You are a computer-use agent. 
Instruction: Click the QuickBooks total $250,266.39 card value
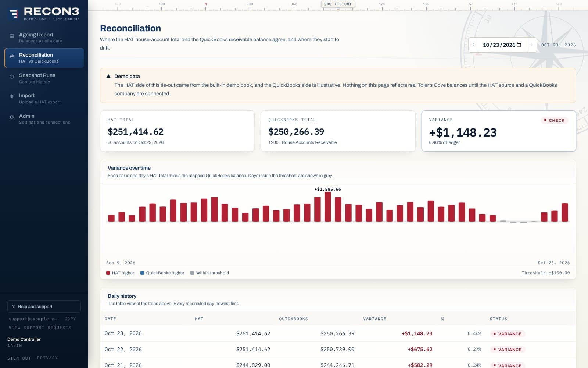coord(296,132)
